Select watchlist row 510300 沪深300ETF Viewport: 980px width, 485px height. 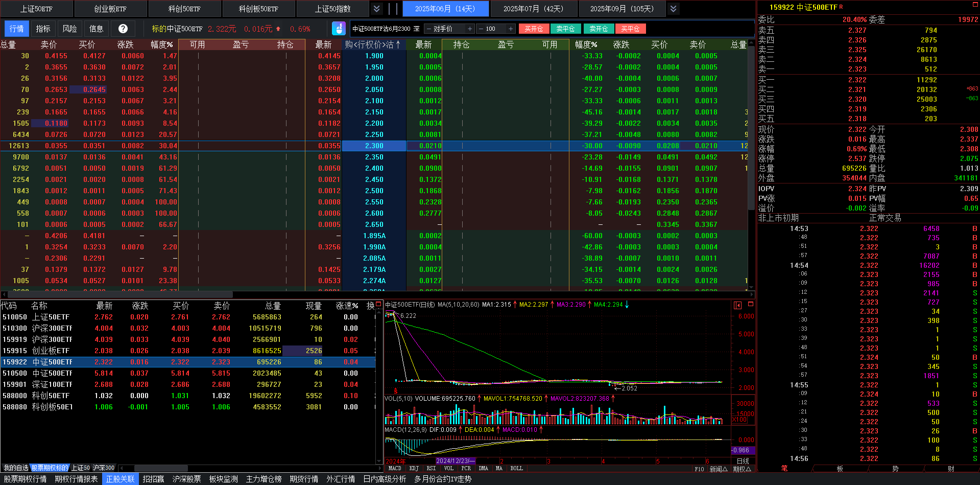(188, 328)
